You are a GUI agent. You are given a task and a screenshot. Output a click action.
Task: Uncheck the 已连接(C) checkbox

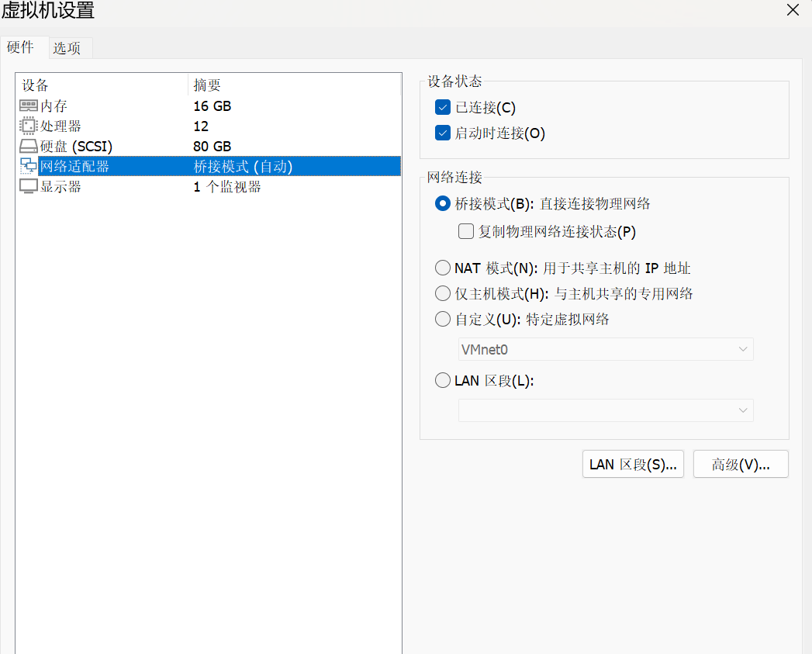[x=443, y=107]
